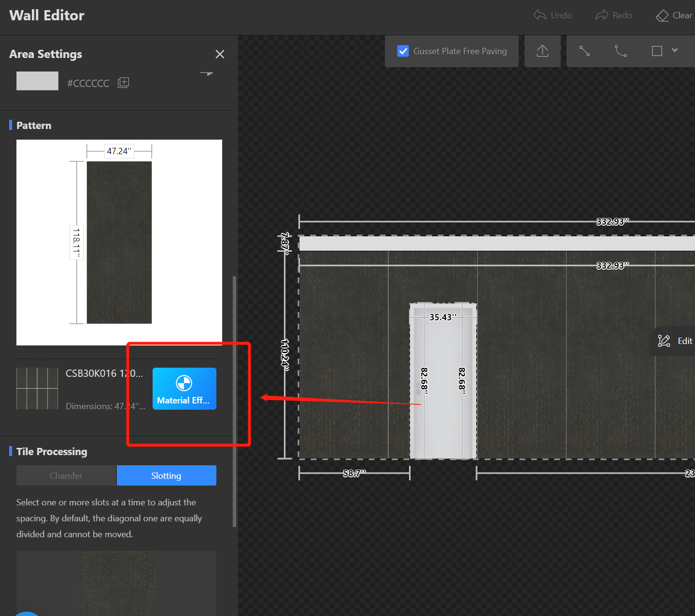Click the Clear eraser icon
This screenshot has width=695, height=616.
click(662, 15)
